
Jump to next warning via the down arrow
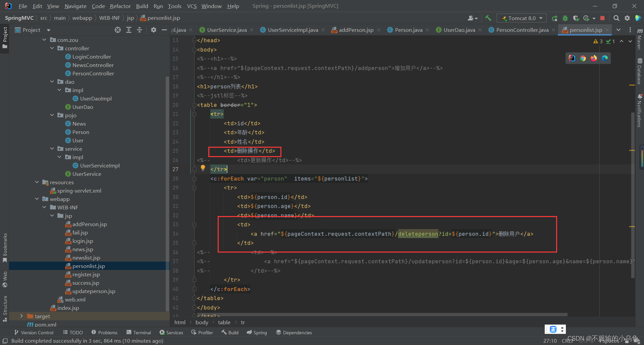point(630,41)
